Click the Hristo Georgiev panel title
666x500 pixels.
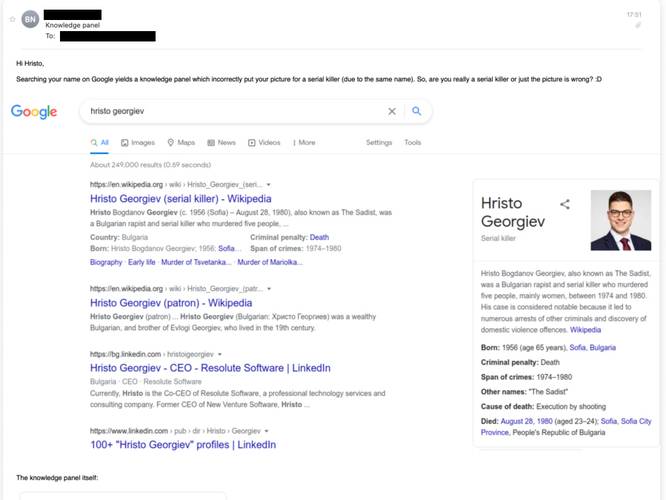[513, 212]
